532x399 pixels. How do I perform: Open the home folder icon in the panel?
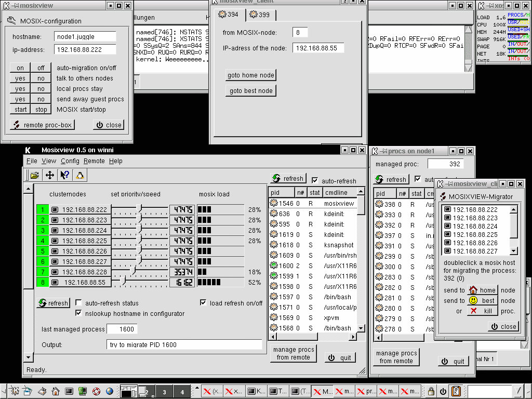pyautogui.click(x=55, y=391)
